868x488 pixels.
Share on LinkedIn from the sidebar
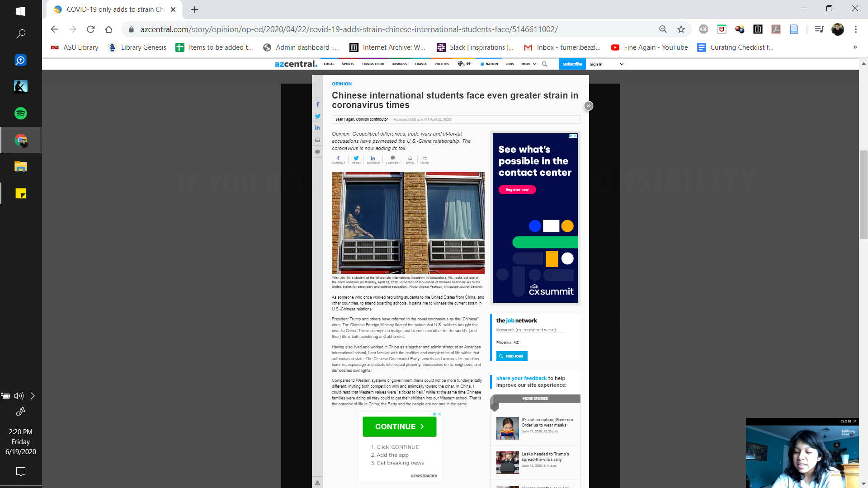[317, 128]
